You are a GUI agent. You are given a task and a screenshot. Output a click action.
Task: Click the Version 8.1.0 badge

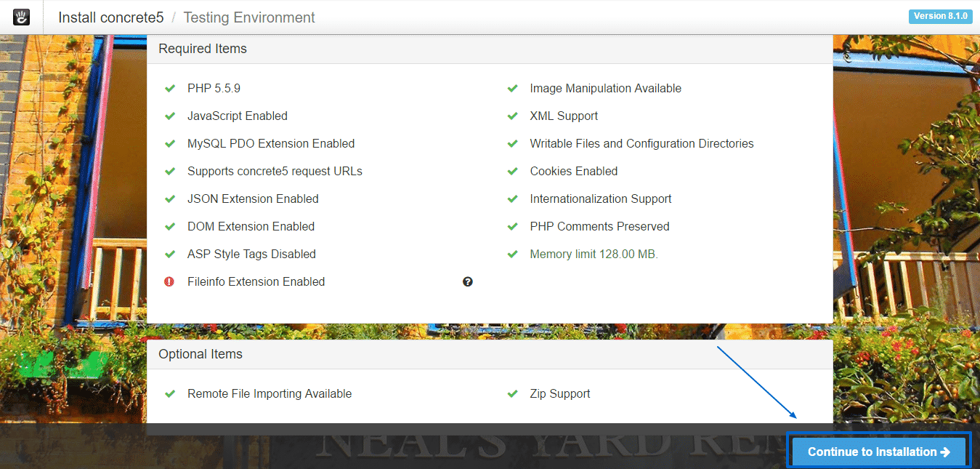pyautogui.click(x=939, y=16)
